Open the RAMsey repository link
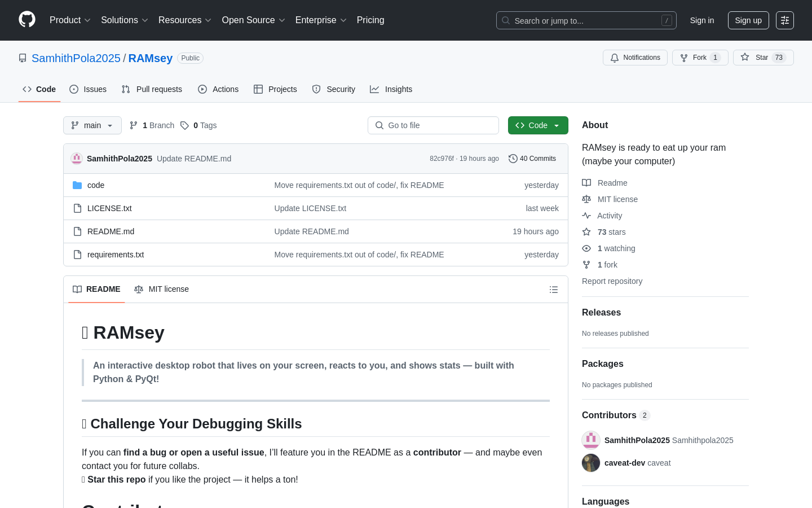This screenshot has height=508, width=812. pyautogui.click(x=151, y=58)
